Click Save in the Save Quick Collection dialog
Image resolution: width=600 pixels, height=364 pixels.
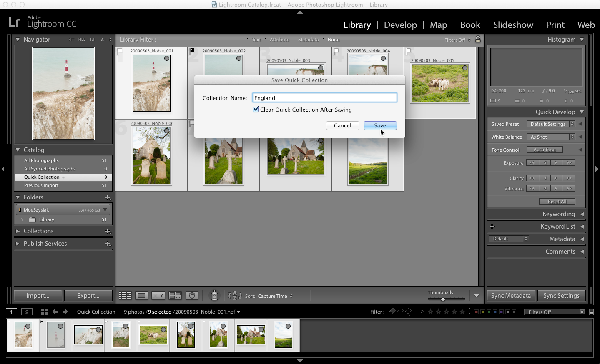click(379, 125)
